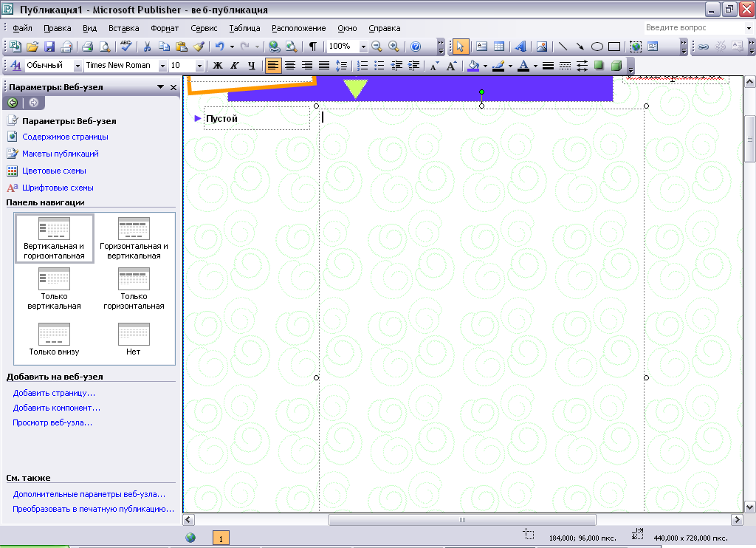Viewport: 756px width, 548px height.
Task: Open the style dropdown showing Обычный
Action: coord(77,66)
